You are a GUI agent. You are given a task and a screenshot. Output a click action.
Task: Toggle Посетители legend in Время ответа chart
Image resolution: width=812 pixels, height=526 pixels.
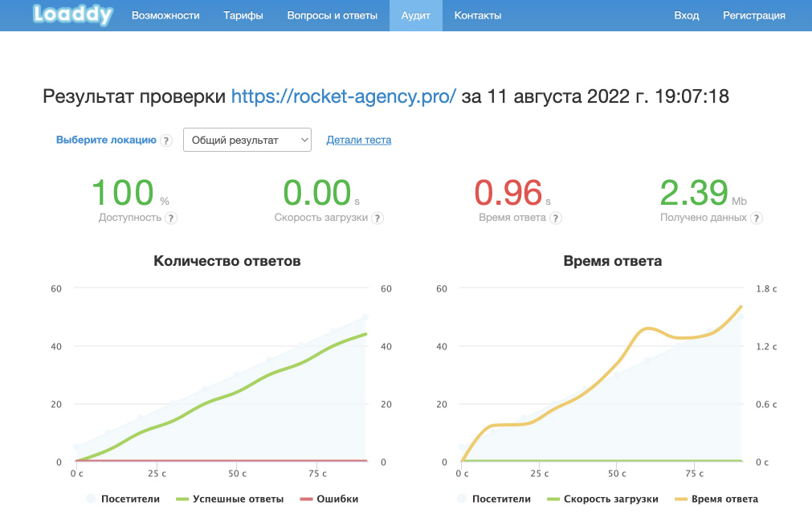pos(494,499)
